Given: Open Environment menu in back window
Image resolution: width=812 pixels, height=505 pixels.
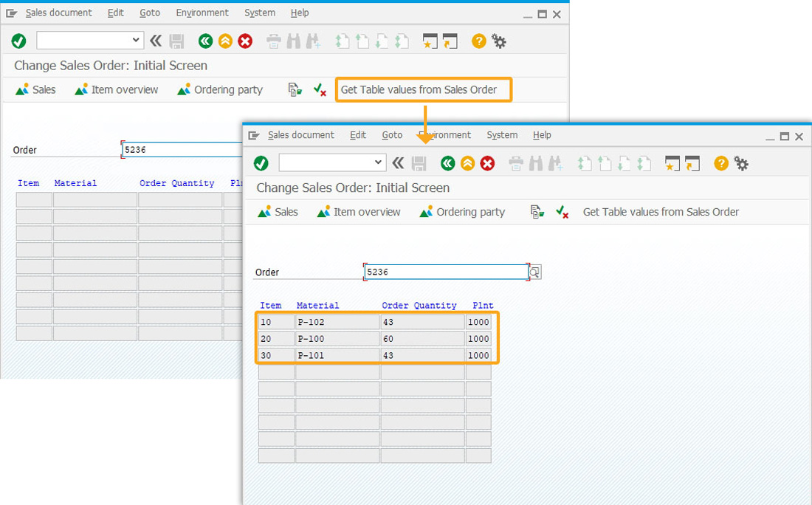Looking at the screenshot, I should pos(202,13).
